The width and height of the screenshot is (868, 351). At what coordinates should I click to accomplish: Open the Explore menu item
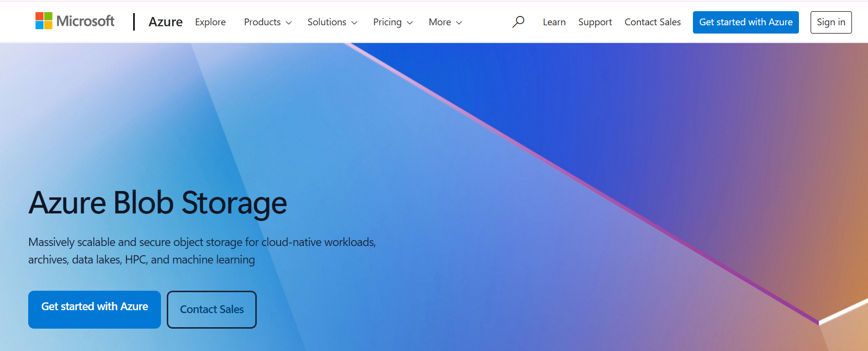point(210,22)
